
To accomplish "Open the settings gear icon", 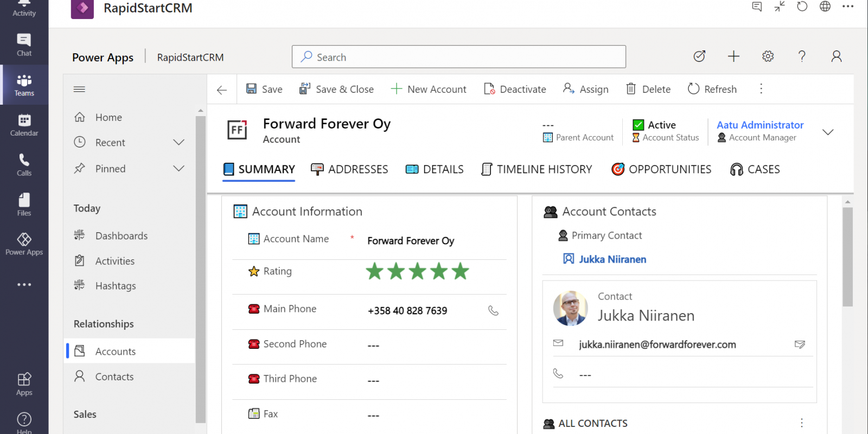I will coord(768,56).
